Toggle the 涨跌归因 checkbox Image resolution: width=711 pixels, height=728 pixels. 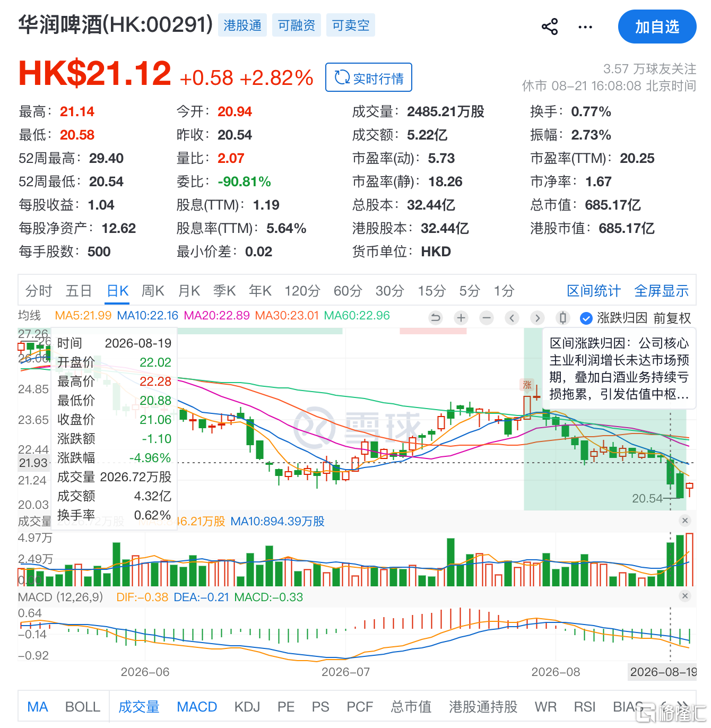pyautogui.click(x=586, y=318)
